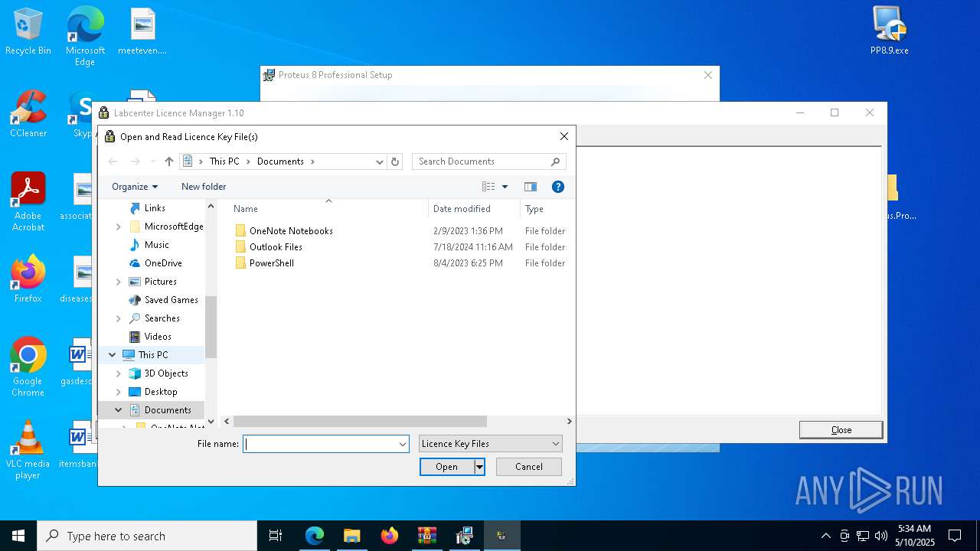The width and height of the screenshot is (980, 551).
Task: Expand the Searches tree node
Action: coord(118,318)
